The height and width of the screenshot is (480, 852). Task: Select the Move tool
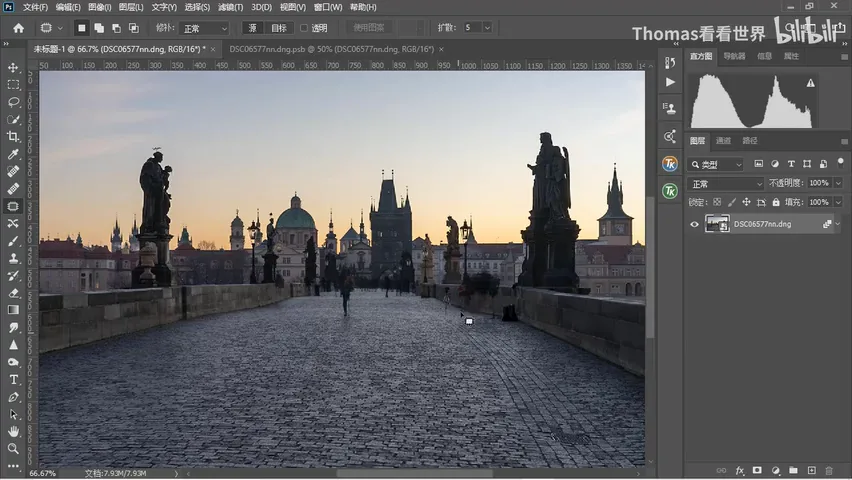pos(13,67)
